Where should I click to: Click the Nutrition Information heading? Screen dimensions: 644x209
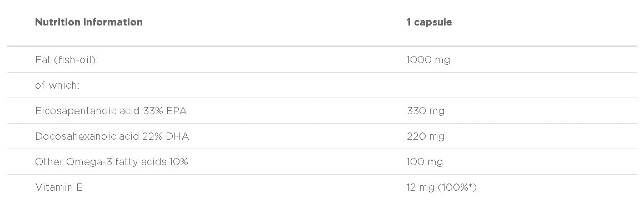(x=89, y=22)
